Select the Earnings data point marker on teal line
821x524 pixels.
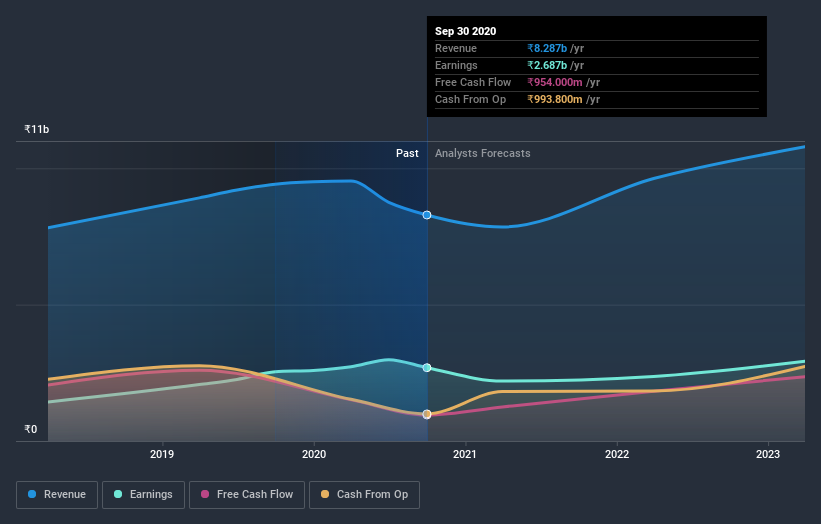[x=427, y=367]
